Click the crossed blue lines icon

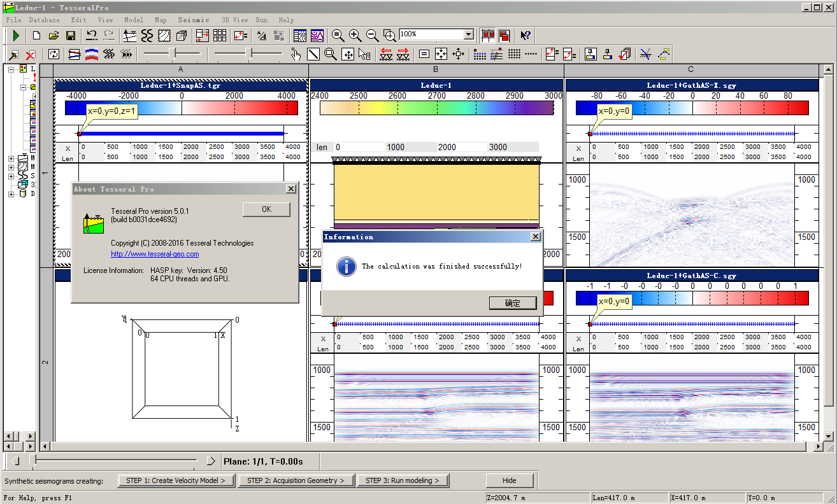(645, 55)
